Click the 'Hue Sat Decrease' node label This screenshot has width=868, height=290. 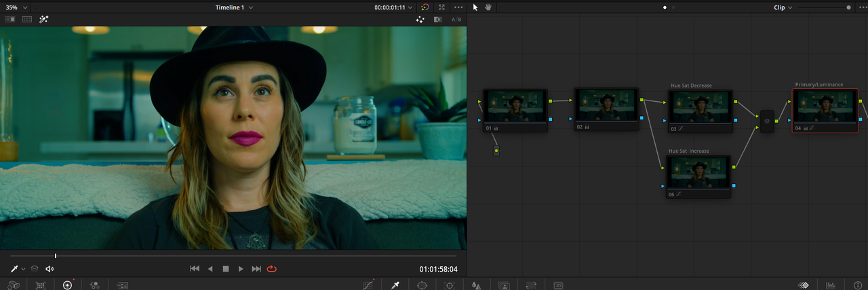tap(690, 86)
